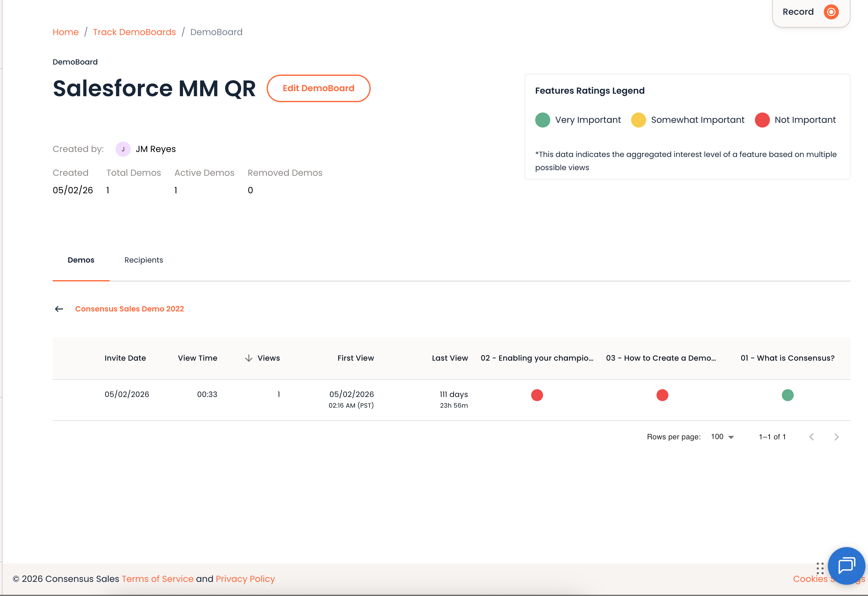This screenshot has width=868, height=596.
Task: Click the orange Record circle icon
Action: [x=831, y=12]
